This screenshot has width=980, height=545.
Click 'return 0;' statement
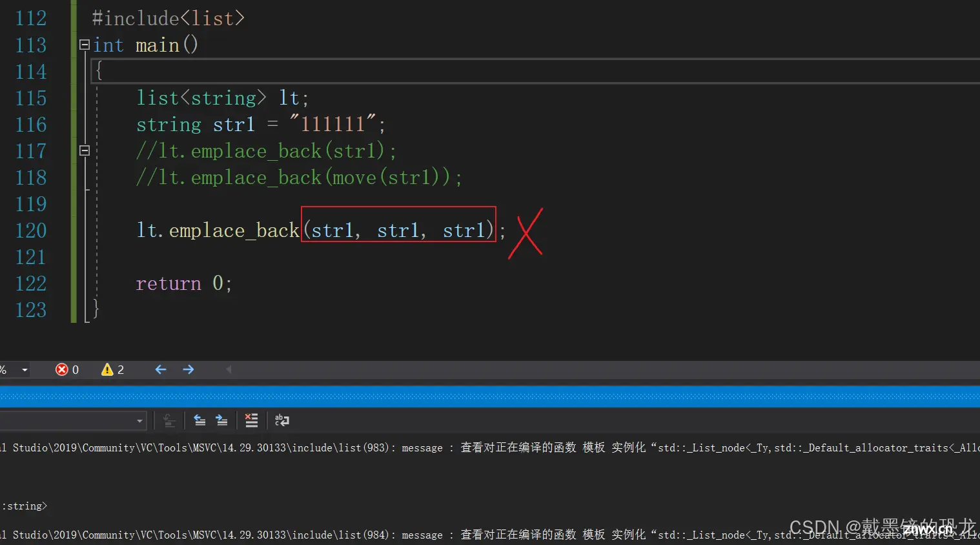tap(184, 283)
